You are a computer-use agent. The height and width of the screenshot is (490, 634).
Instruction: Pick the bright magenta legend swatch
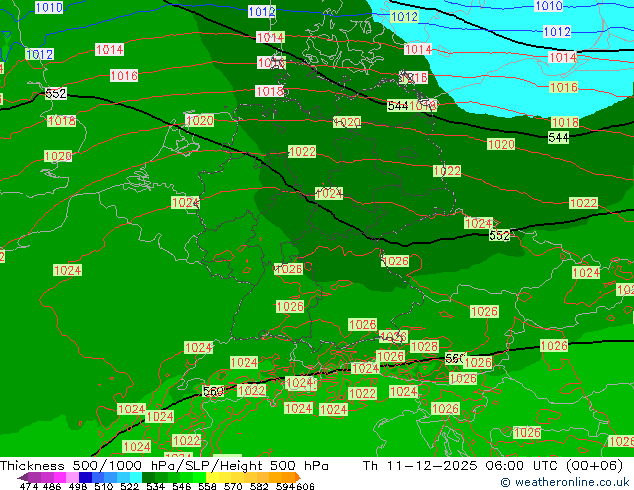60,477
